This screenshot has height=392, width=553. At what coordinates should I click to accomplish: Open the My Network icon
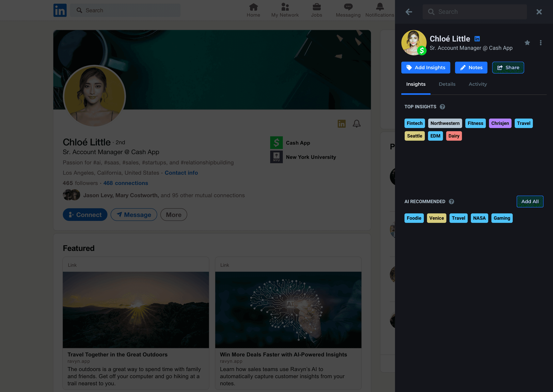(285, 7)
